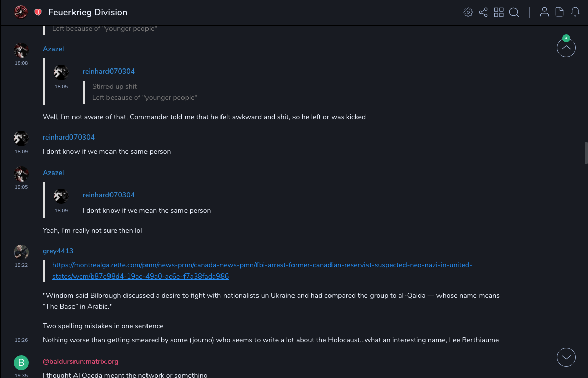The height and width of the screenshot is (378, 588).
Task: Select the @baldursrun:matrix.org sender name
Action: (x=80, y=361)
